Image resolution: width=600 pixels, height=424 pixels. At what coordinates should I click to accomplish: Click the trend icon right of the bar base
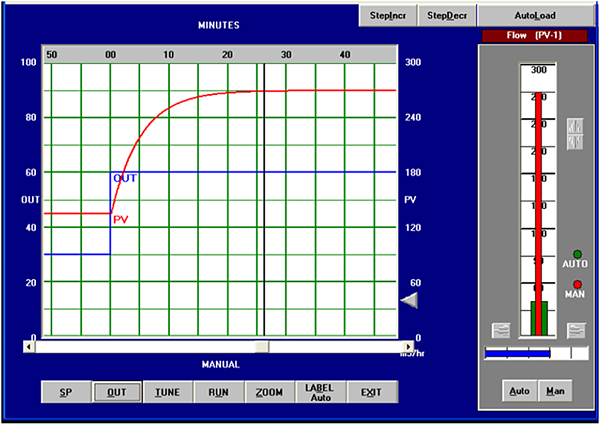(576, 331)
